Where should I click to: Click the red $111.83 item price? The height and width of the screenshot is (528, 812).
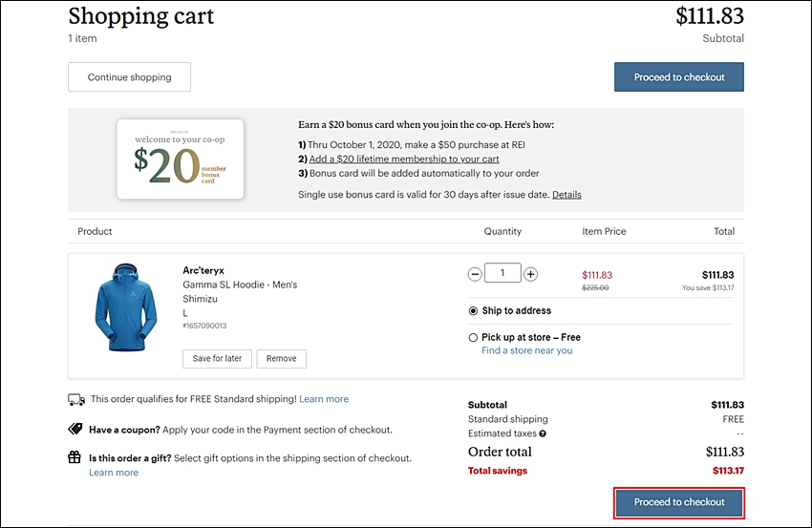(x=597, y=275)
